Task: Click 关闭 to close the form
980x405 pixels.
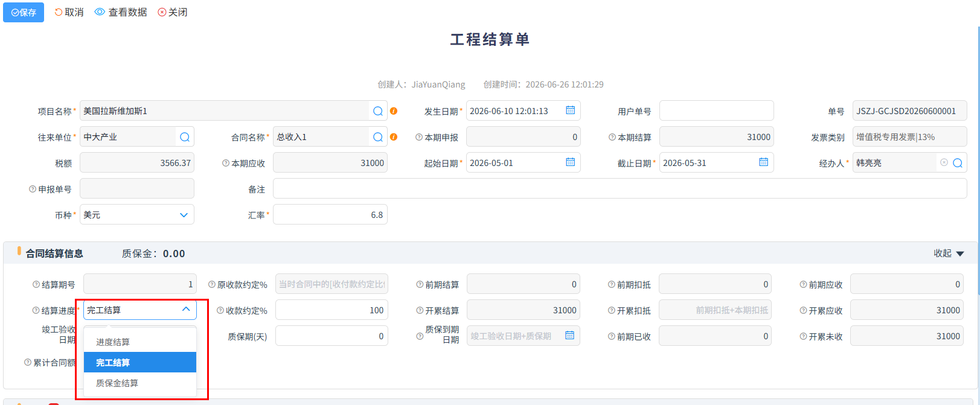Action: point(173,12)
